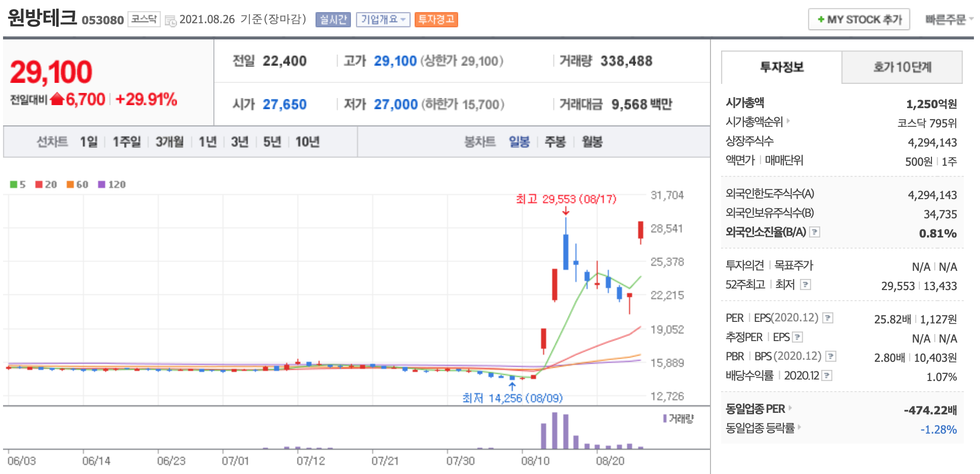Click the 코스닥 795위 ranking text
980x474 pixels.
[x=927, y=123]
